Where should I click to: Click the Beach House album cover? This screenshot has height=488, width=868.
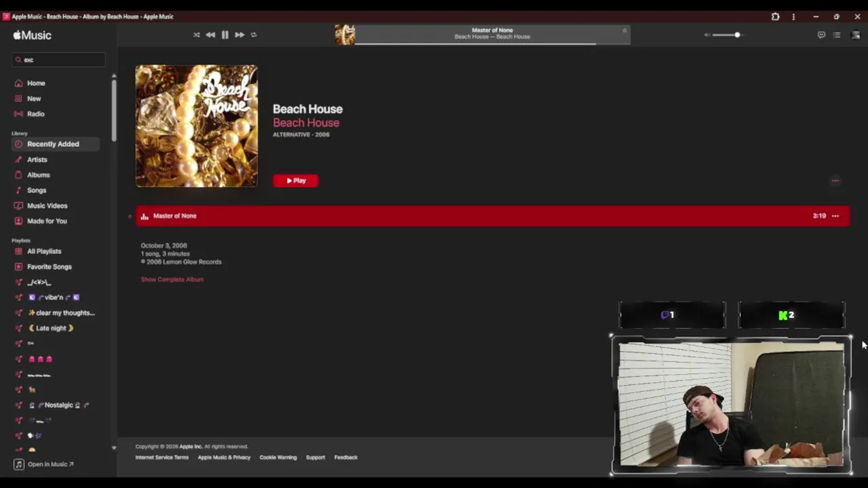pos(197,126)
